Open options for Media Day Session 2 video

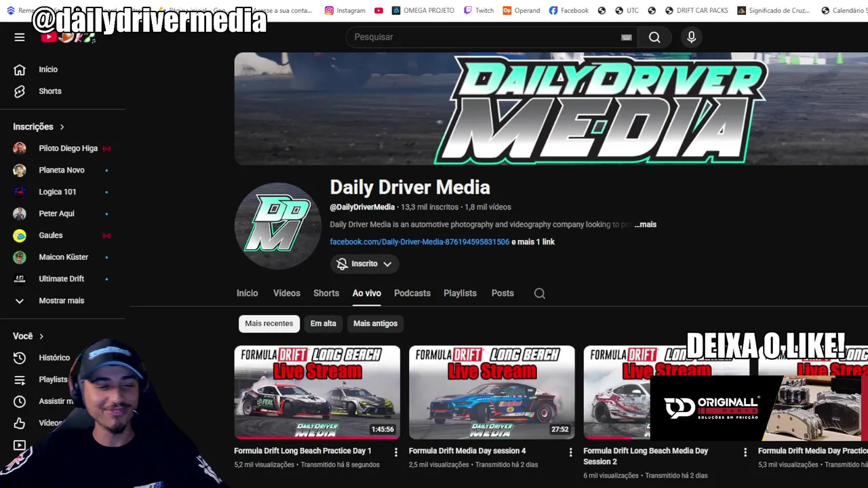[x=745, y=452]
